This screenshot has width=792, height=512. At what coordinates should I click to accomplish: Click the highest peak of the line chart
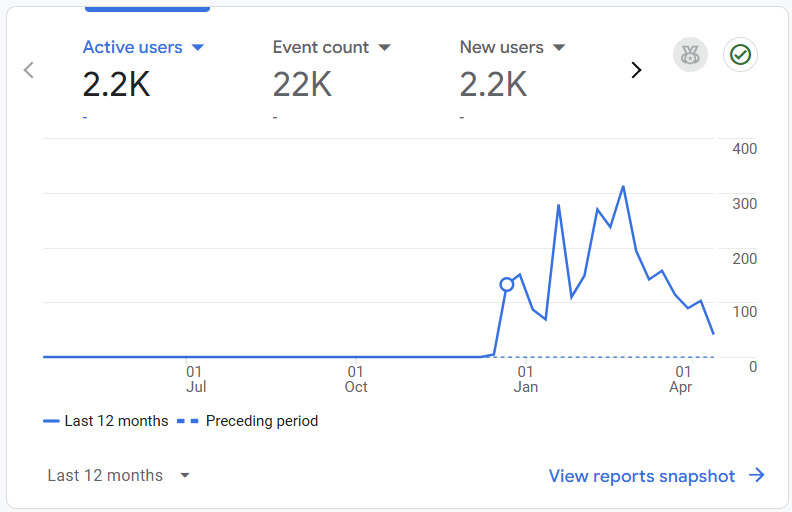pos(623,187)
